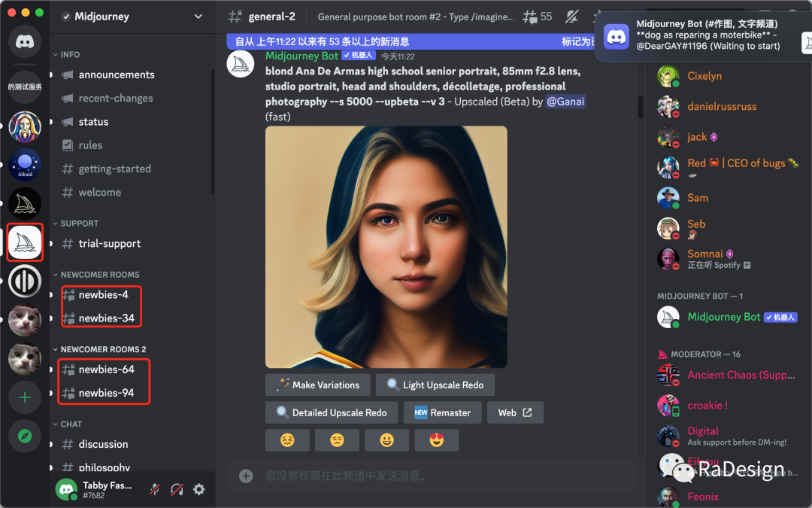
Task: Open Discord home direct messages icon
Action: coord(24,41)
